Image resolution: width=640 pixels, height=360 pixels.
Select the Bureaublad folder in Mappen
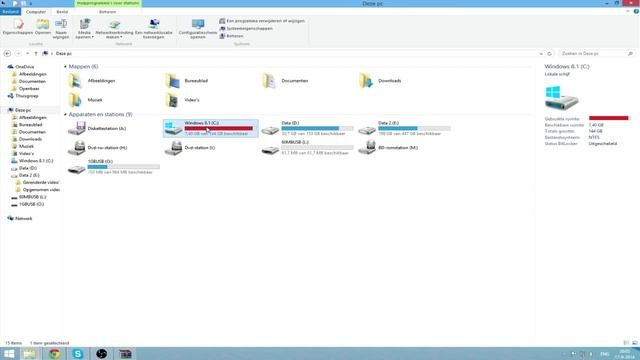click(x=187, y=81)
